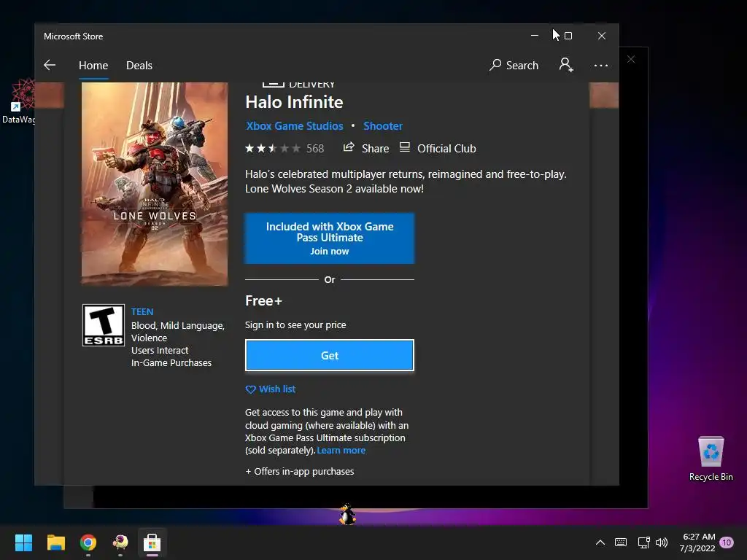Viewport: 747px width, 560px height.
Task: Go back with the arrow icon
Action: click(50, 65)
